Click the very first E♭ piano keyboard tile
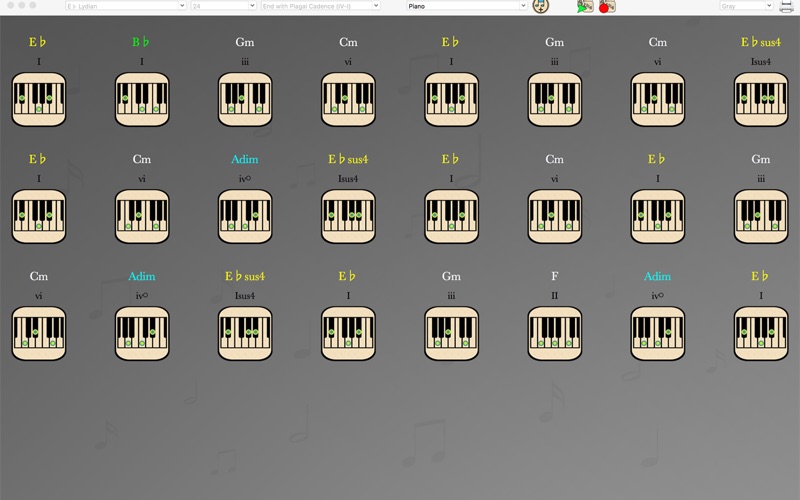This screenshot has width=800, height=500. click(x=39, y=99)
